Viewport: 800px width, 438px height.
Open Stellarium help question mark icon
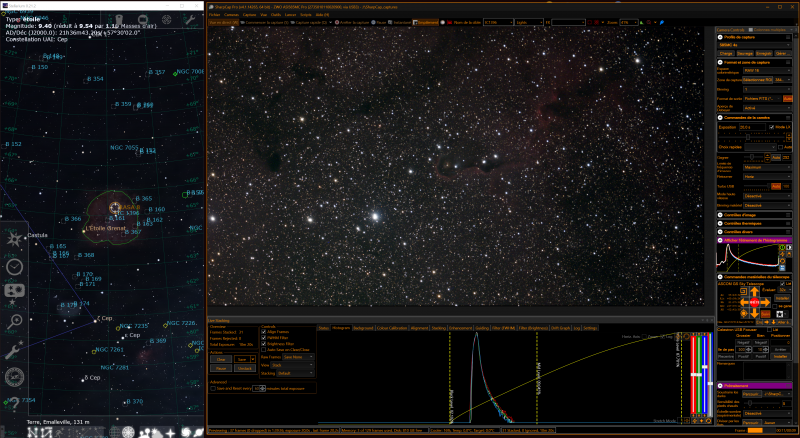(x=14, y=404)
